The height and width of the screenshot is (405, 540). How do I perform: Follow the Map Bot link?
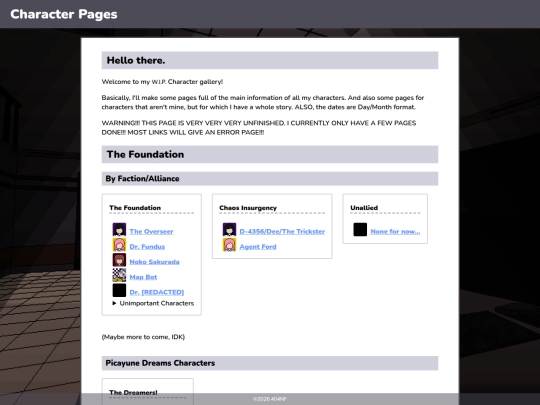pyautogui.click(x=143, y=277)
